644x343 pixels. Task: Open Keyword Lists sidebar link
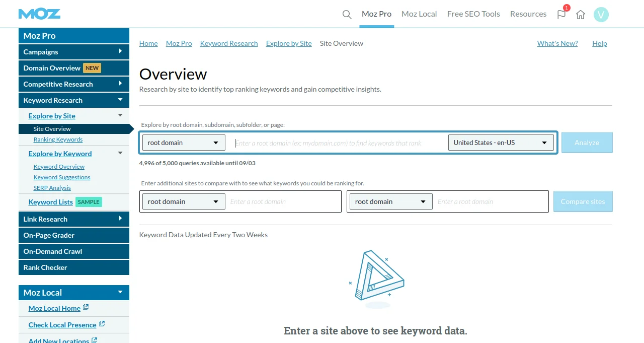tap(51, 202)
